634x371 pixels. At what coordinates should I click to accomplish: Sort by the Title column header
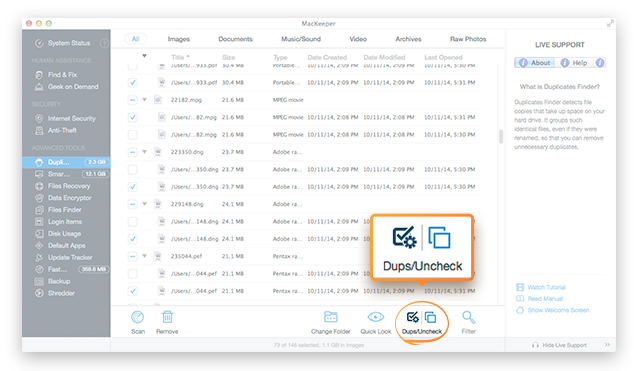(180, 57)
